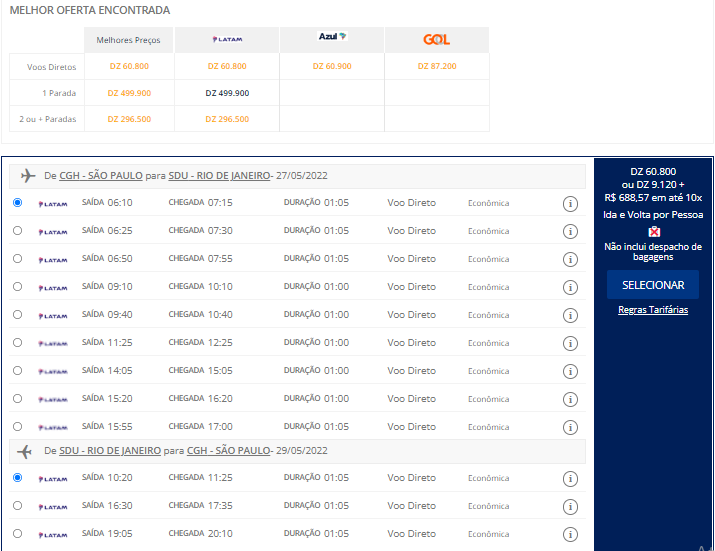715x551 pixels.
Task: Click SDU - RIO DE JANEIRO link in outbound header
Action: click(x=219, y=176)
